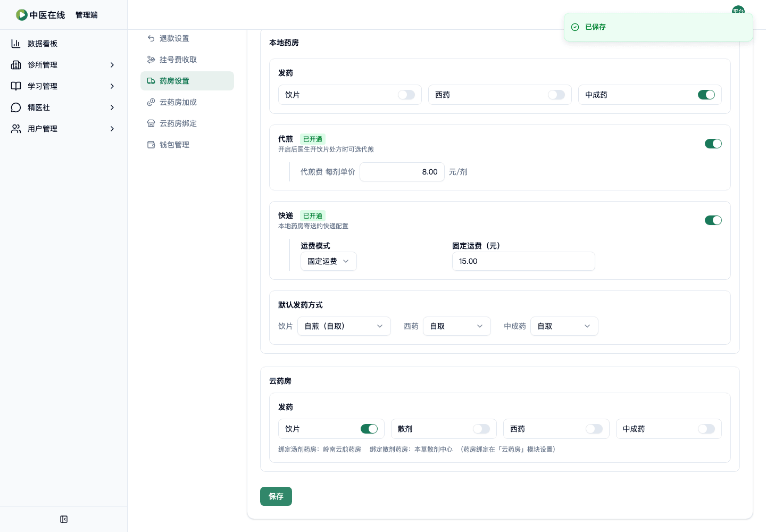This screenshot has width=766, height=532.
Task: Select the 药房设置 menu item
Action: pos(187,81)
